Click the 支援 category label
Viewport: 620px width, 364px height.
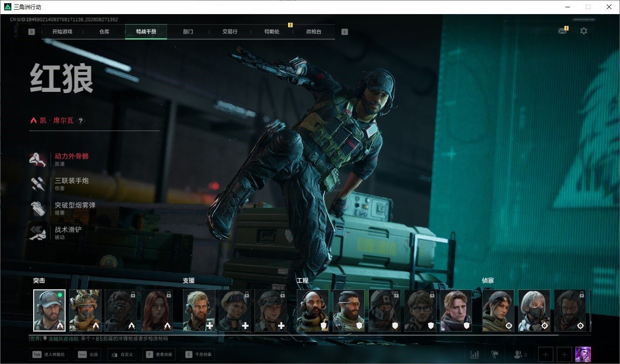point(188,281)
